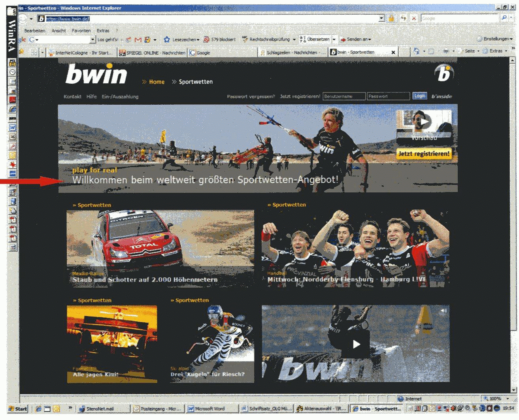Open the Seite dropdown menu
This screenshot has height=420, width=519.
tap(469, 51)
